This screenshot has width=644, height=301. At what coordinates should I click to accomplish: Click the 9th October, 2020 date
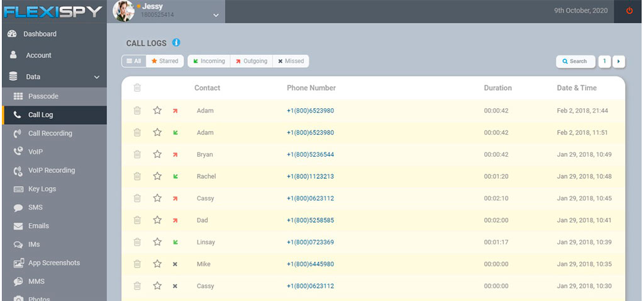pyautogui.click(x=580, y=11)
